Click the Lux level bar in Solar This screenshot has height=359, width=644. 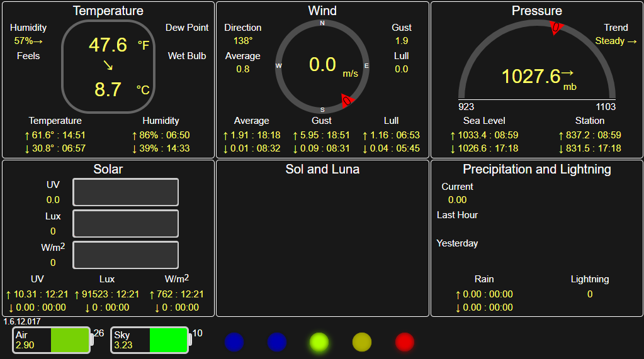click(x=126, y=224)
